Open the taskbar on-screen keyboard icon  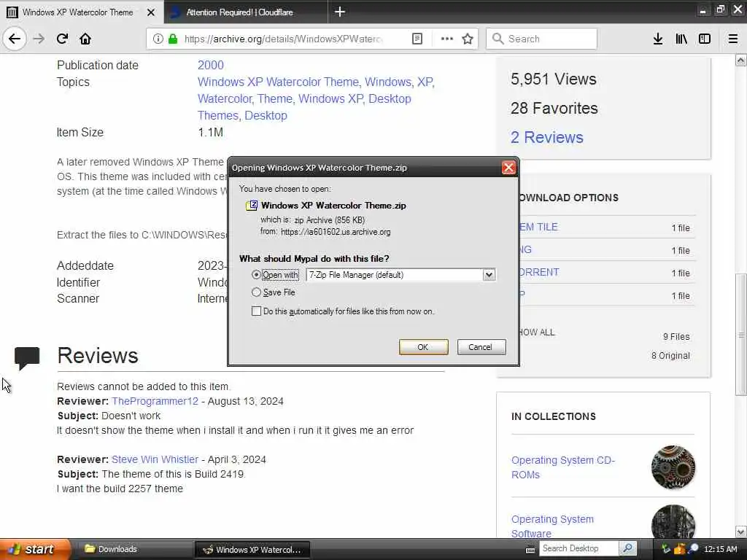click(x=530, y=550)
